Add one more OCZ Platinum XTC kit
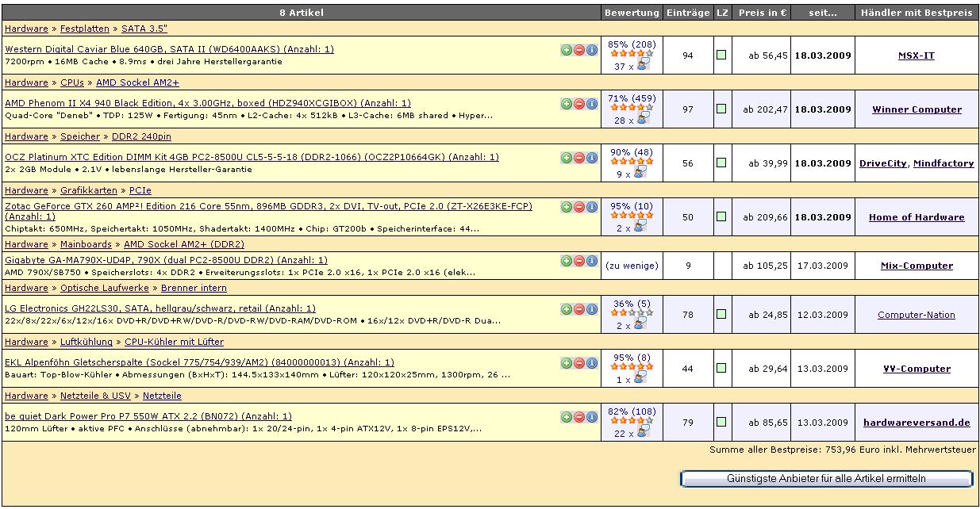The height and width of the screenshot is (509, 980). point(566,158)
